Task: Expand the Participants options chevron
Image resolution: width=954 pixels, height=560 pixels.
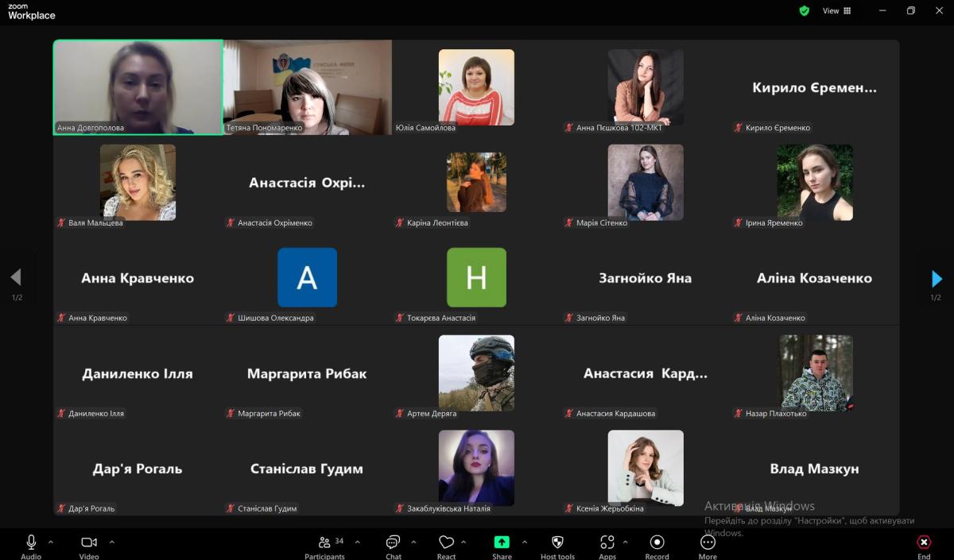Action: 357,542
